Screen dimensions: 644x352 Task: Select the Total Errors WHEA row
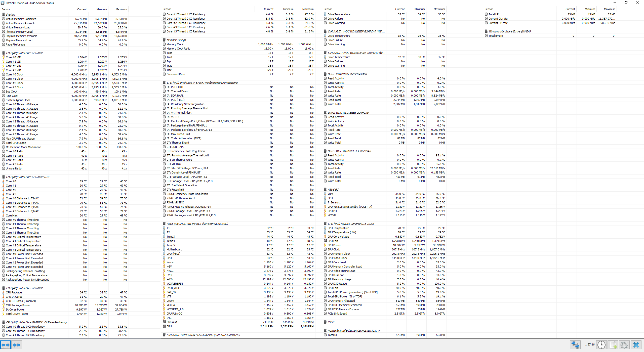(x=495, y=36)
